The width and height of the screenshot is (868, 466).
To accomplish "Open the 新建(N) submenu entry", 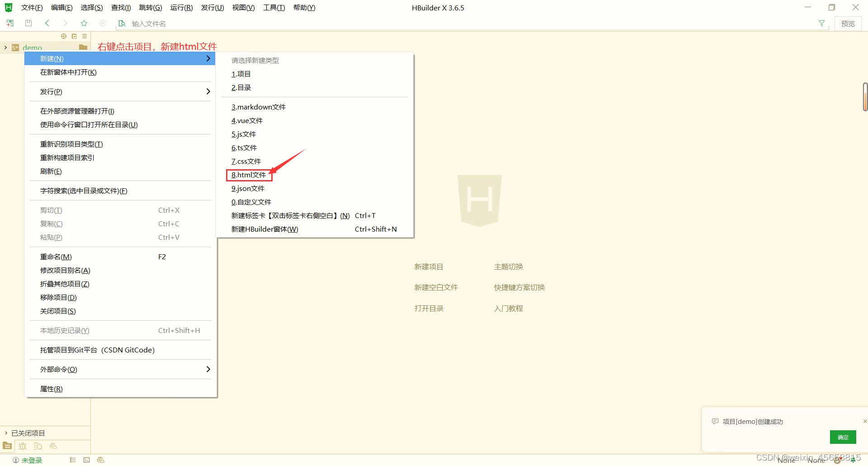I will coord(120,58).
